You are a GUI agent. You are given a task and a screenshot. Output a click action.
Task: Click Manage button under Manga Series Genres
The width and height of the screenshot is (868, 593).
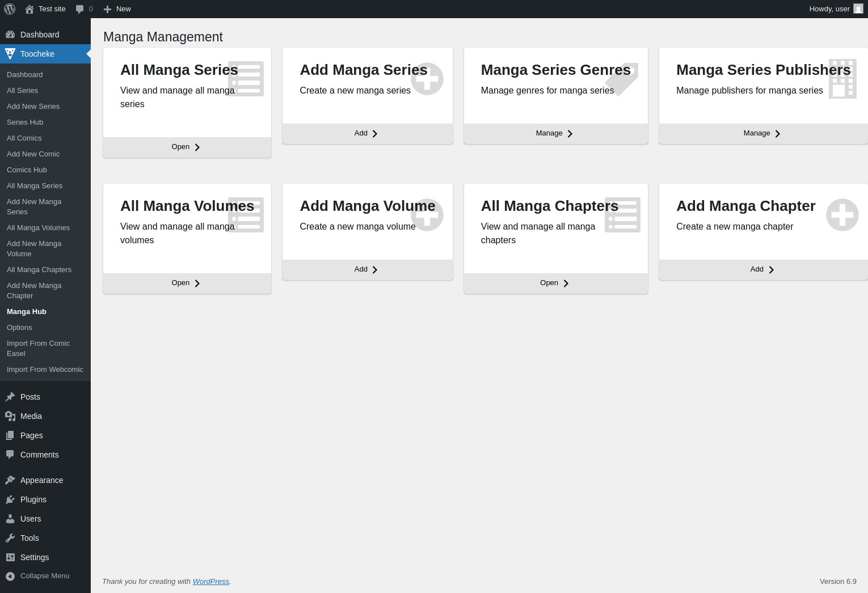555,133
